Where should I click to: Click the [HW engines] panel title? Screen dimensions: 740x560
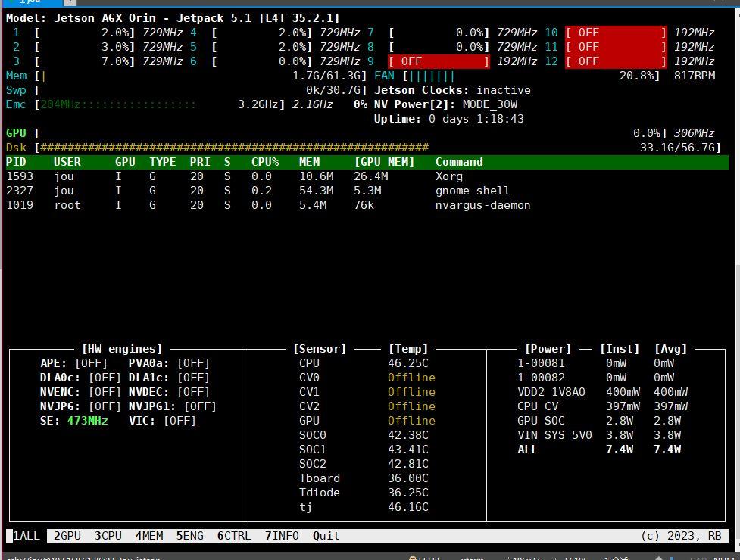[122, 349]
